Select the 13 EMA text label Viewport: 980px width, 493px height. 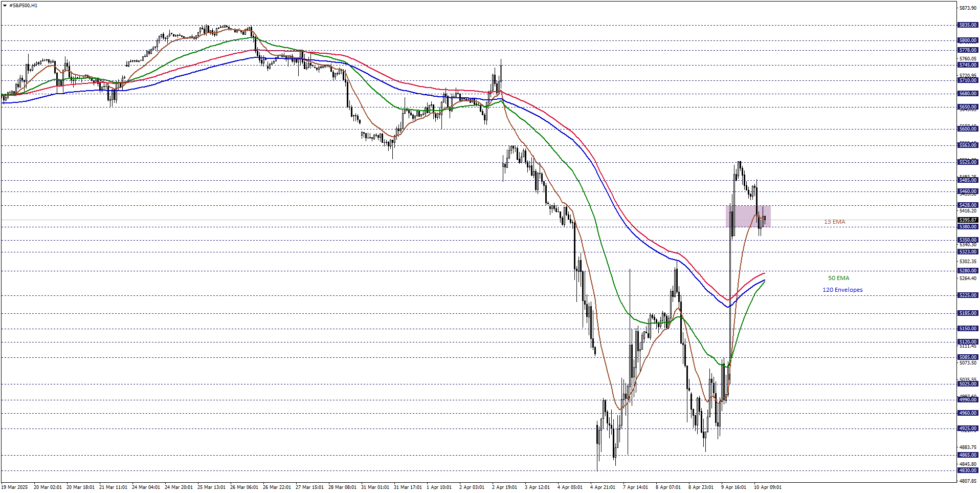[x=834, y=222]
